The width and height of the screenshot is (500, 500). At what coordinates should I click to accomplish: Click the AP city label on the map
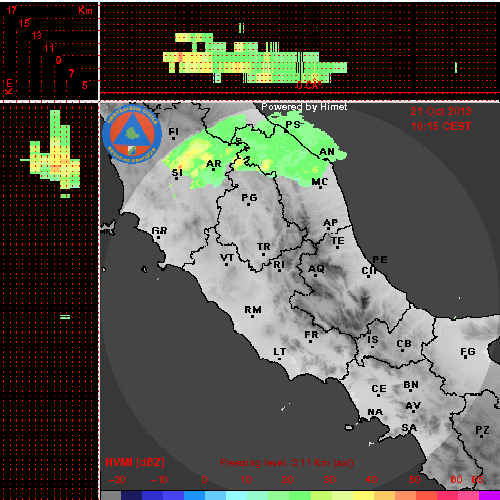pos(330,223)
